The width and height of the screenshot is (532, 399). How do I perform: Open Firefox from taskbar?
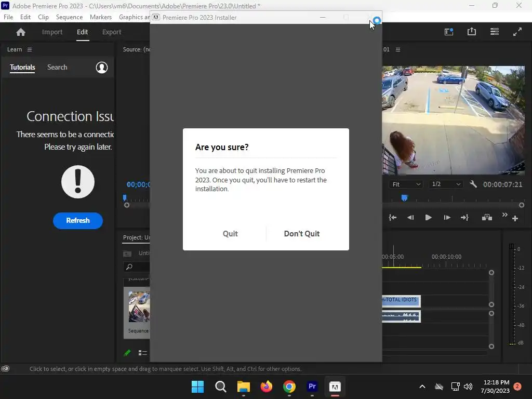(x=267, y=387)
